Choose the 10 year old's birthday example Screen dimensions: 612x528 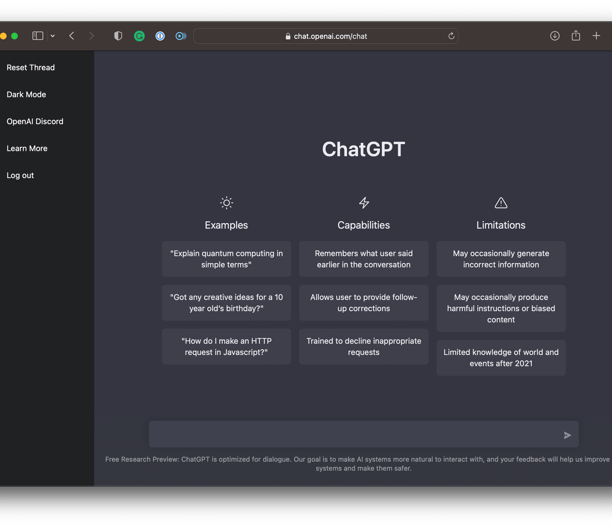coord(226,302)
